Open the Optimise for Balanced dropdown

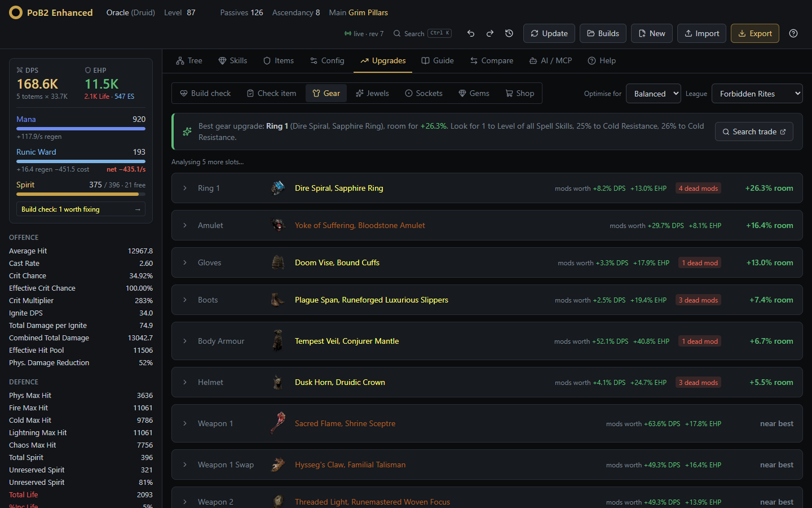pyautogui.click(x=653, y=94)
